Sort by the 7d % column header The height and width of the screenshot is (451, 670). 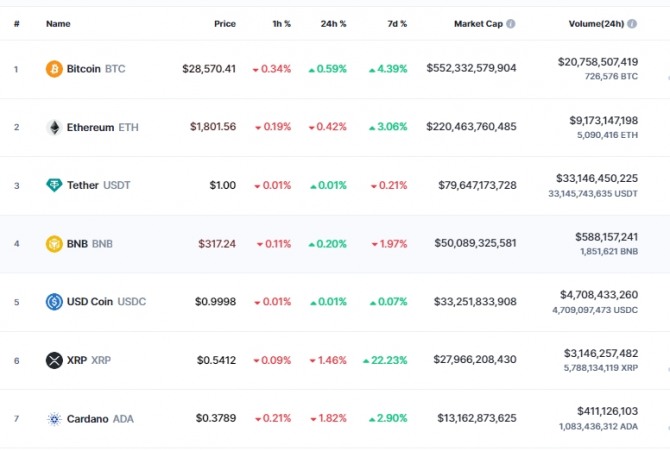pyautogui.click(x=397, y=24)
